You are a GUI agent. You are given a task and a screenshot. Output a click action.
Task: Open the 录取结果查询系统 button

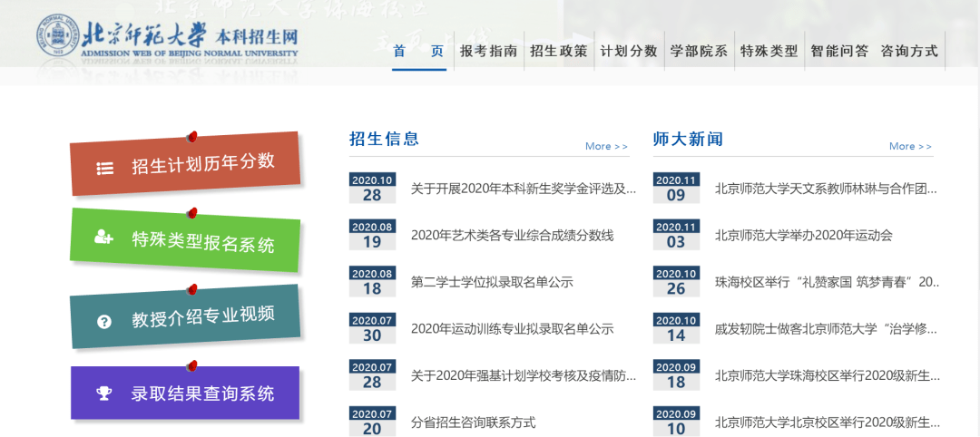point(185,393)
